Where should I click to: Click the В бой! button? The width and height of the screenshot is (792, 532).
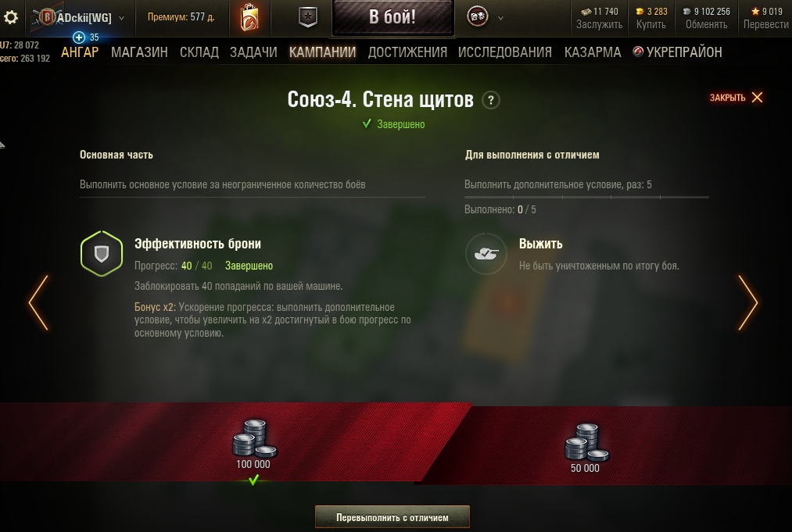392,17
